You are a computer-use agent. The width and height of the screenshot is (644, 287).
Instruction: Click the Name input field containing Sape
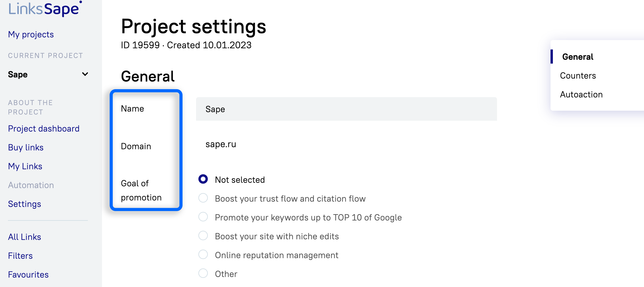coord(346,109)
